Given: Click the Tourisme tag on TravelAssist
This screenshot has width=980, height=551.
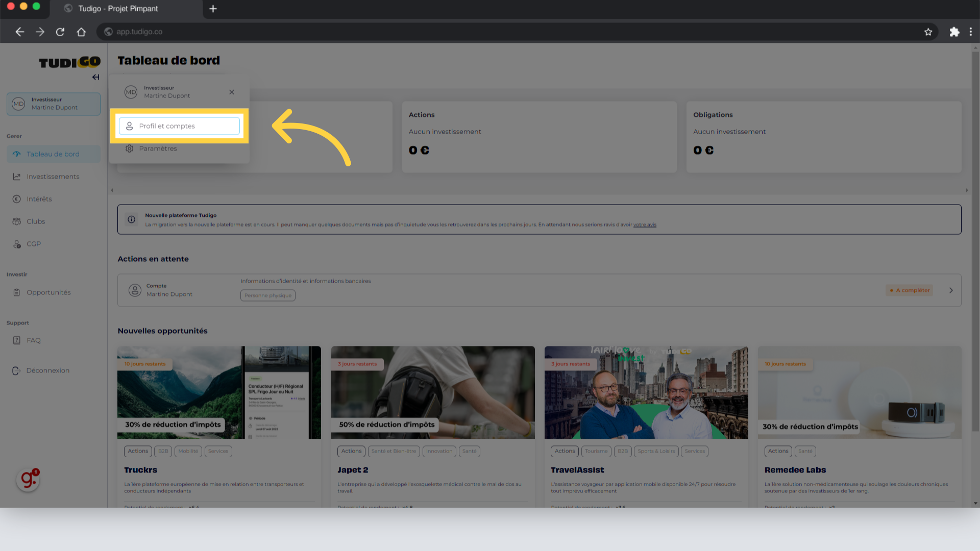Looking at the screenshot, I should (x=596, y=451).
